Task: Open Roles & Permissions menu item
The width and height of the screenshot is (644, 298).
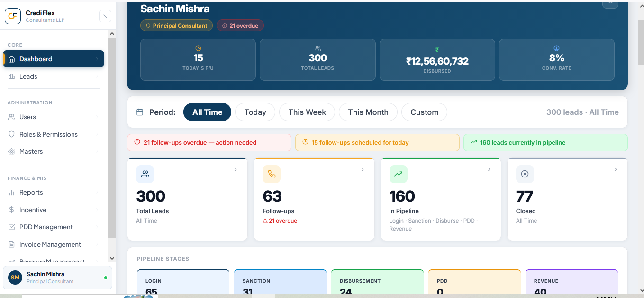Action: pyautogui.click(x=54, y=134)
